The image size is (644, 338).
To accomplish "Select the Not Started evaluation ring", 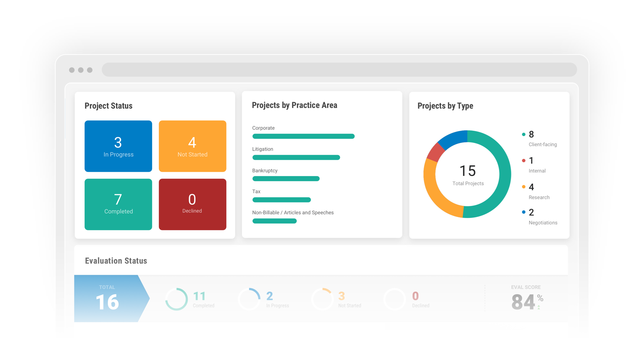I will coord(323,299).
